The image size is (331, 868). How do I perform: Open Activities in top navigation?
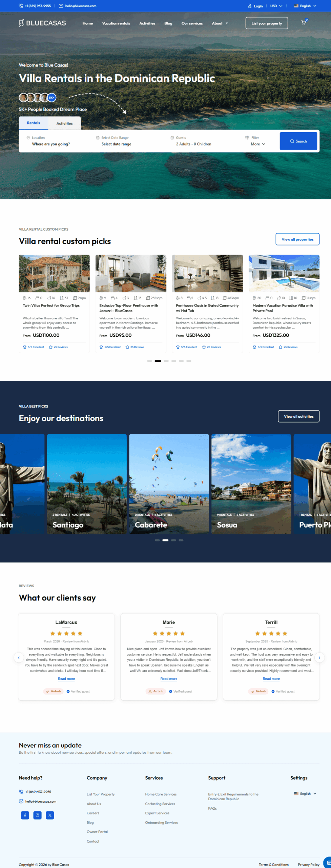[147, 23]
